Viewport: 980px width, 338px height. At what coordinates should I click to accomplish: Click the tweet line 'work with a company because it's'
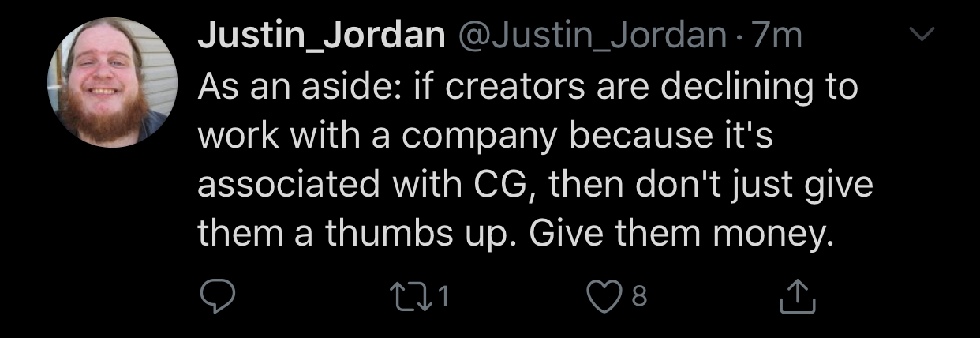484,137
